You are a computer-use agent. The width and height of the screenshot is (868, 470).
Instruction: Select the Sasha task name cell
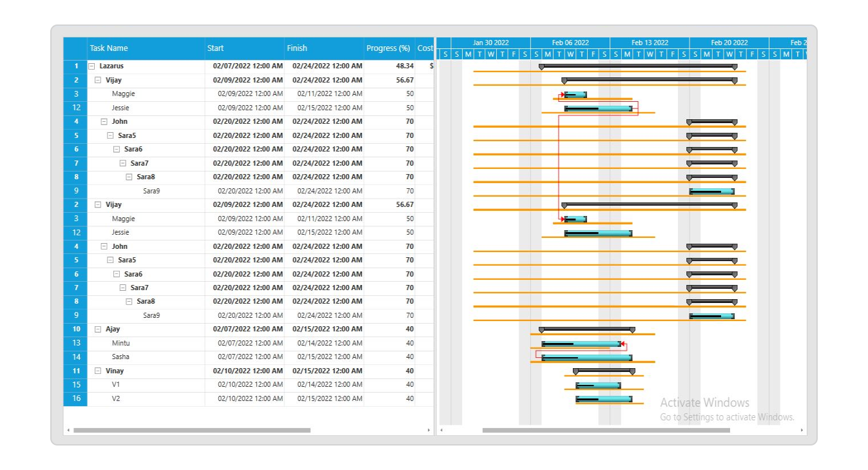(x=121, y=357)
